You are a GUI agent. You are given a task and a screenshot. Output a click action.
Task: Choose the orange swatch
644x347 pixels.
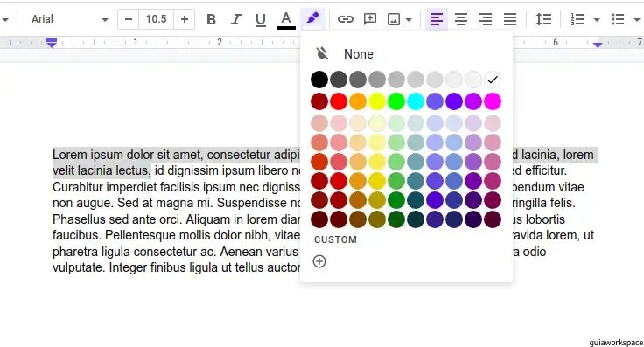click(x=358, y=101)
